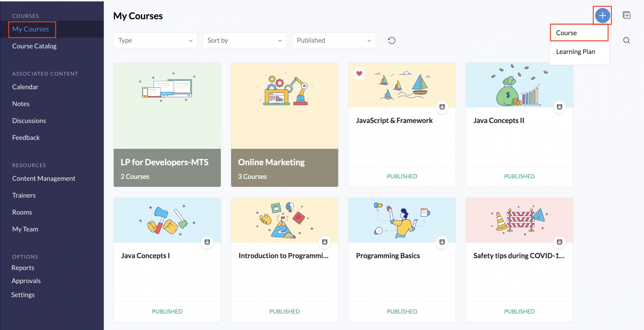
Task: Click PUBLISHED status on JavaScript & Framework card
Action: (x=402, y=176)
